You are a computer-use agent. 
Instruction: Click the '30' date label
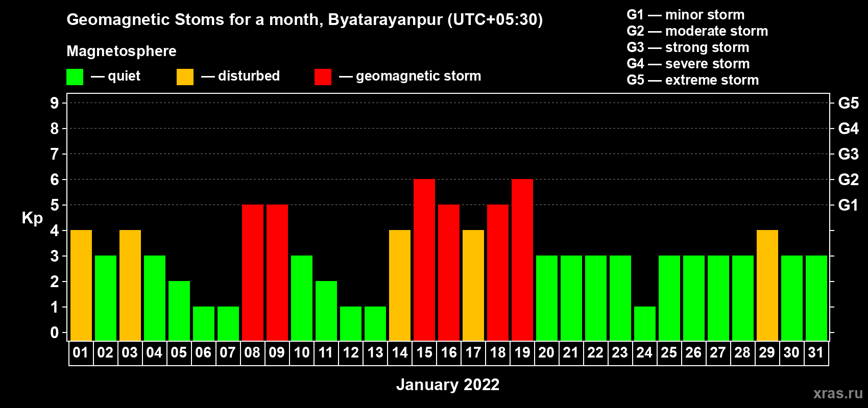(791, 352)
